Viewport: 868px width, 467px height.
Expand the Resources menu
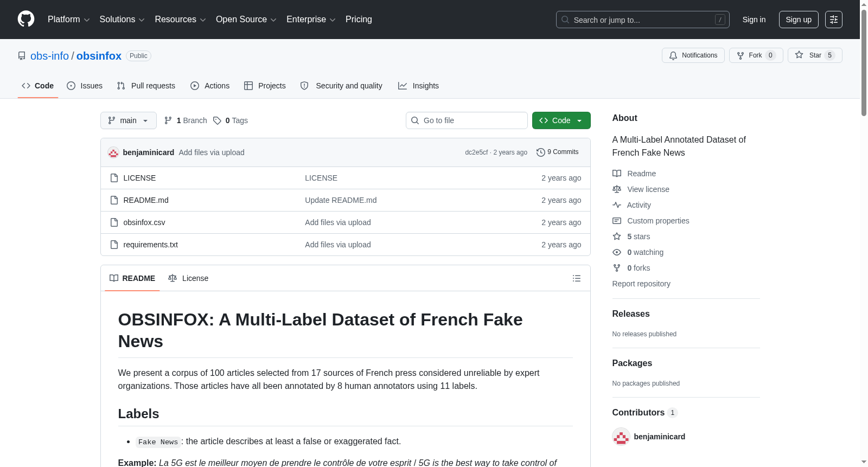click(x=180, y=20)
